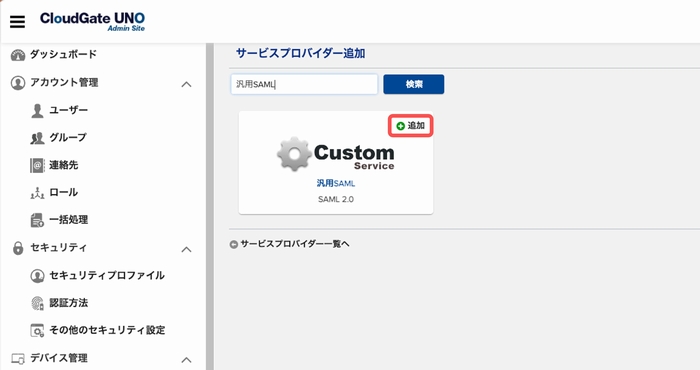Screen dimensions: 700x370
Task: Open the 認証方法 menu item
Action: [68, 303]
